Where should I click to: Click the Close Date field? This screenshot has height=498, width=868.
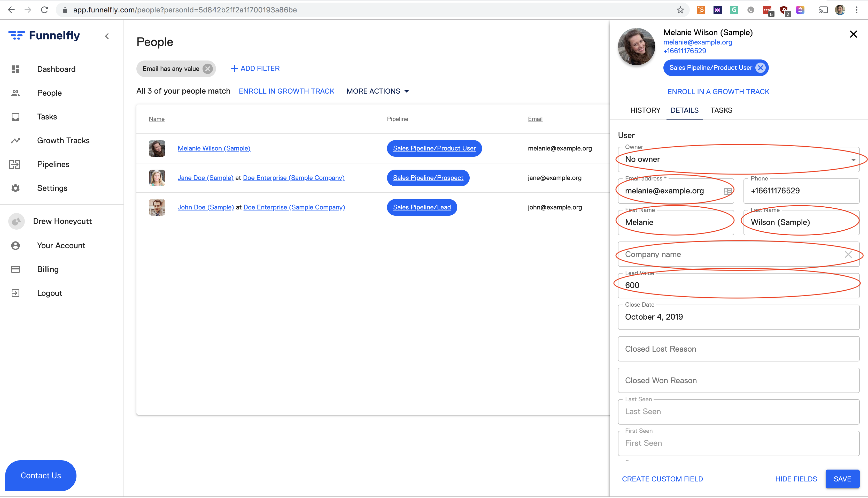point(738,317)
